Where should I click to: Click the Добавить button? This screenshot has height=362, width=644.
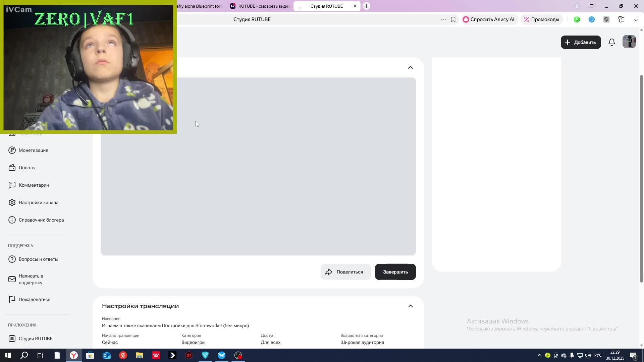(x=580, y=42)
